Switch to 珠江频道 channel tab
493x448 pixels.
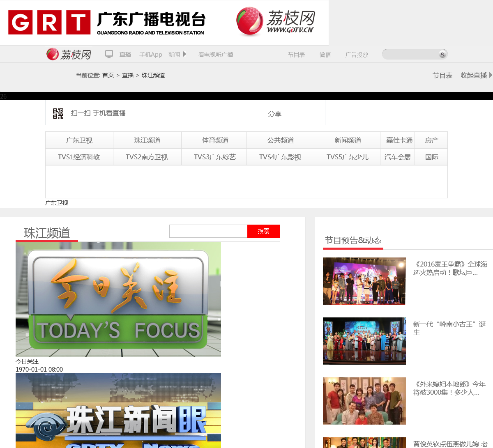pos(147,140)
